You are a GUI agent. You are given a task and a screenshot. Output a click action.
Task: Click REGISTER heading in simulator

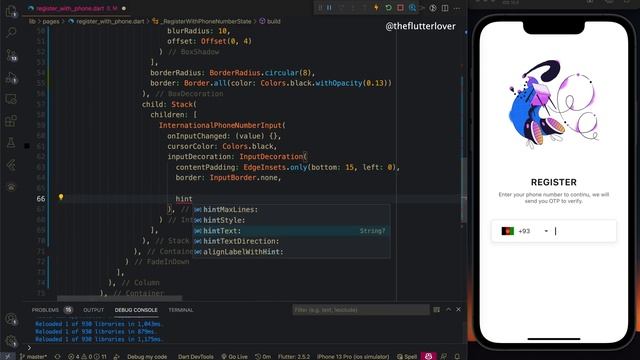(x=553, y=182)
